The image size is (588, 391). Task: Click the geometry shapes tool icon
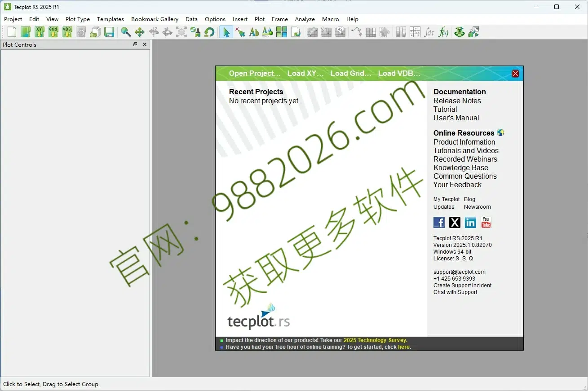[268, 32]
